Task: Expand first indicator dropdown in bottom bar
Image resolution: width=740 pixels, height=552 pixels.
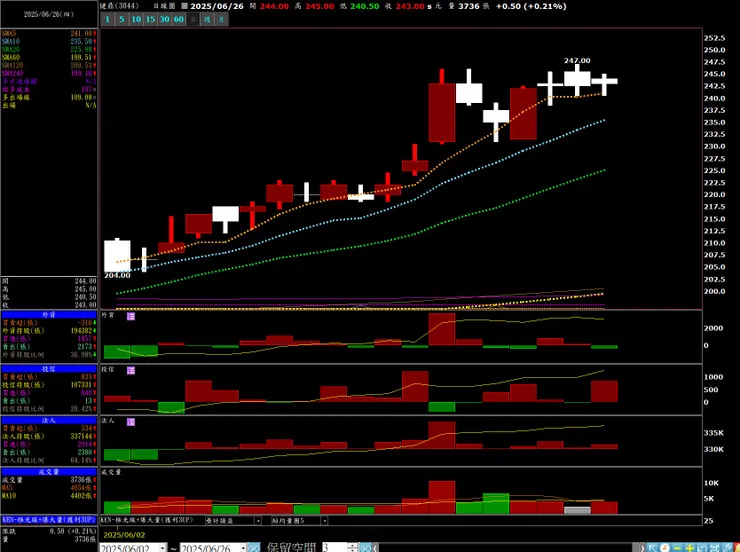Action: pos(258,520)
